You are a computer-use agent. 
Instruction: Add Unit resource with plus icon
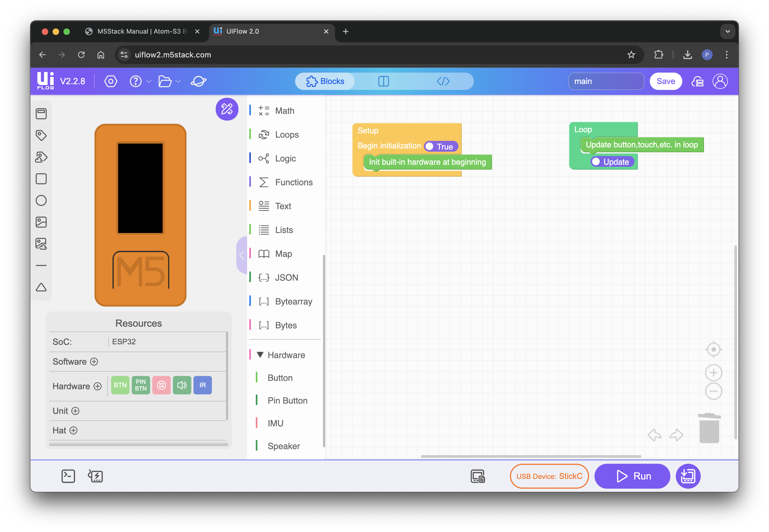pos(75,411)
